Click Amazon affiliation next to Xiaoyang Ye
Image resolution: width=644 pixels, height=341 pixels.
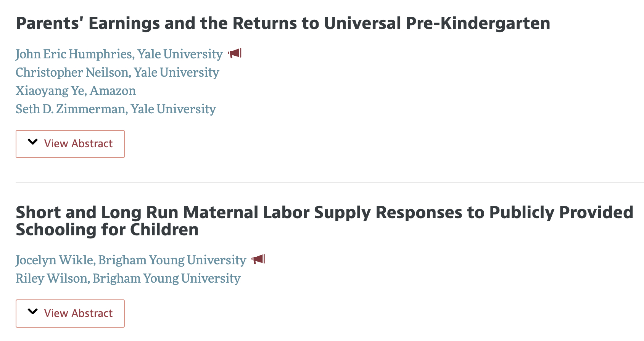pos(113,91)
